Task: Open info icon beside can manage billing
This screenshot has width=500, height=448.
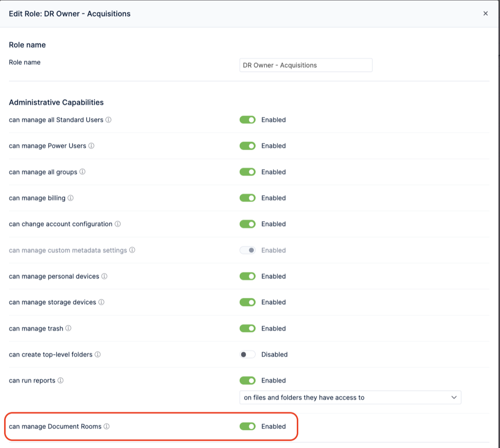Action: [x=71, y=198]
